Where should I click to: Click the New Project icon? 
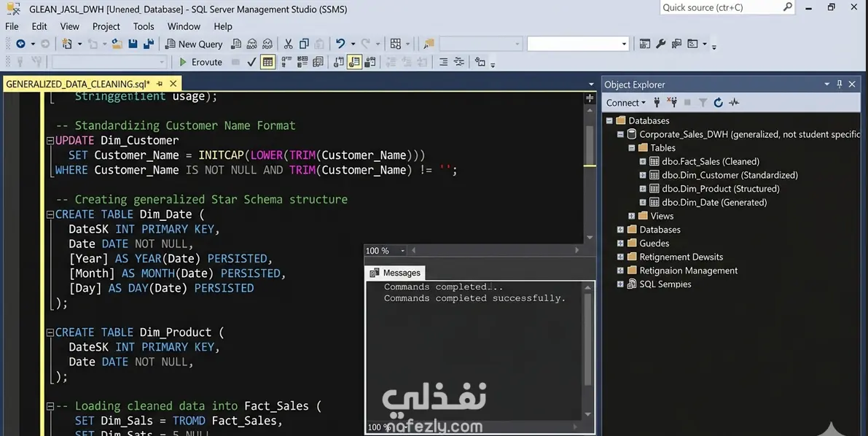pos(67,44)
